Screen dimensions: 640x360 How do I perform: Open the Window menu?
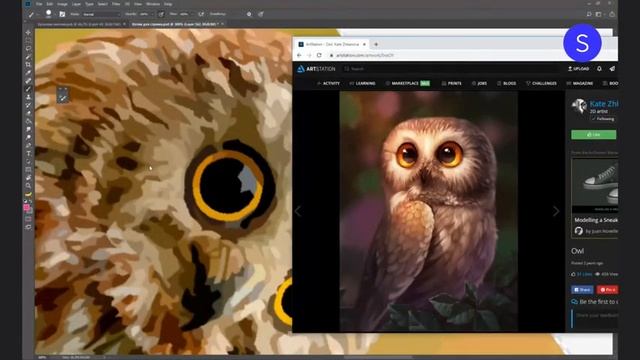pyautogui.click(x=153, y=4)
